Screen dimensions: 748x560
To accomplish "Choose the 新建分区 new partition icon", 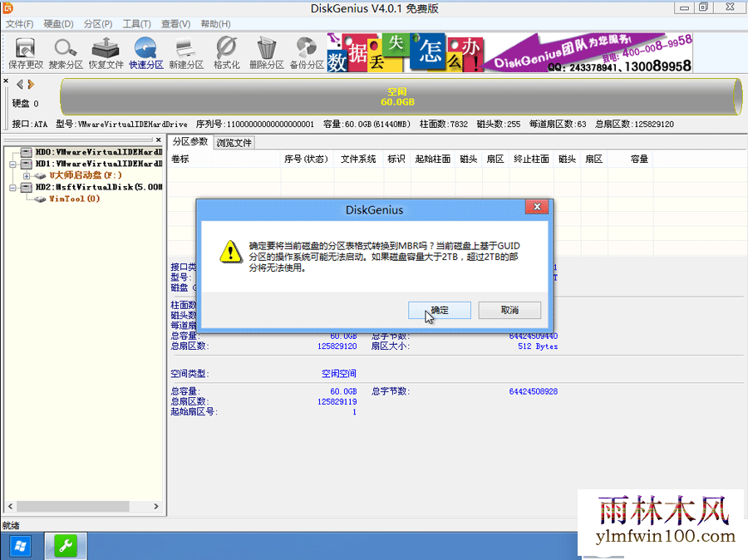I will tap(186, 53).
